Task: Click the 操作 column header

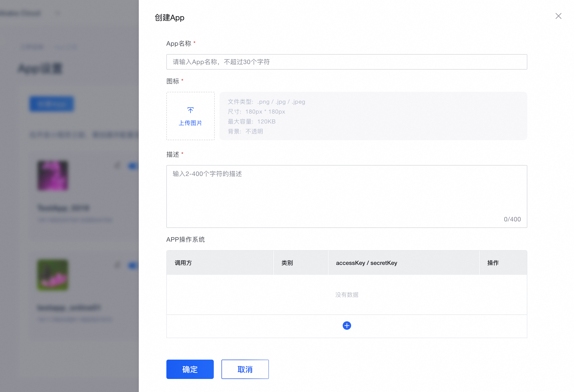Action: (493, 263)
